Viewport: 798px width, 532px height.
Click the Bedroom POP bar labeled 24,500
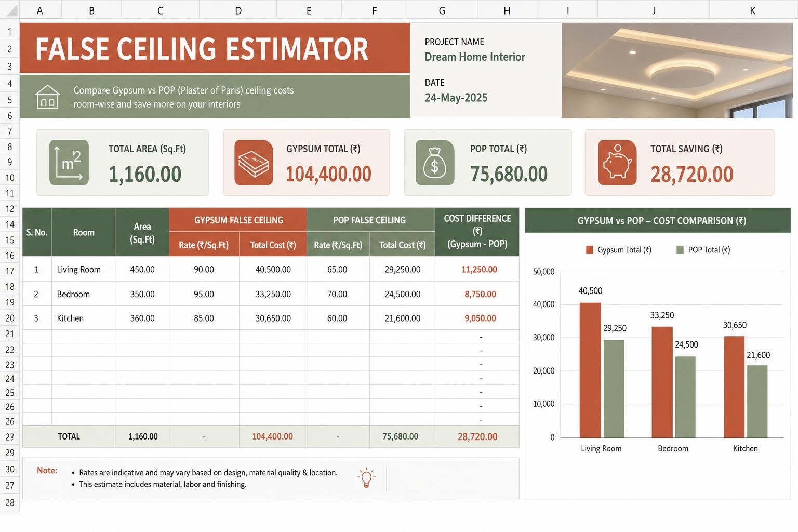[685, 397]
